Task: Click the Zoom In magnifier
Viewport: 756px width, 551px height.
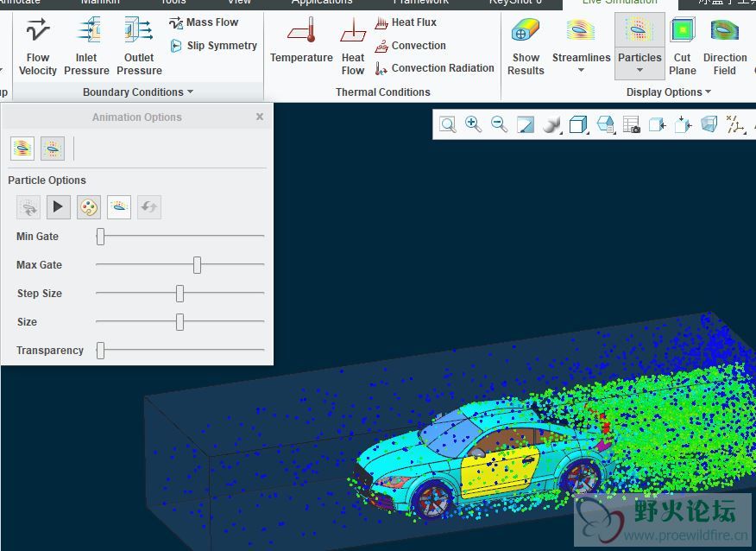Action: point(473,124)
